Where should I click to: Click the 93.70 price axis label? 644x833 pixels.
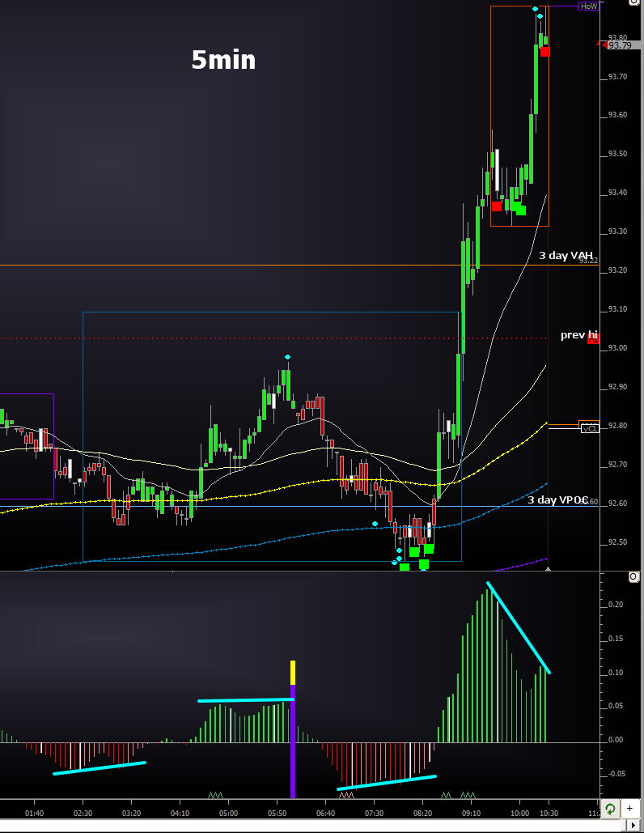pyautogui.click(x=617, y=77)
